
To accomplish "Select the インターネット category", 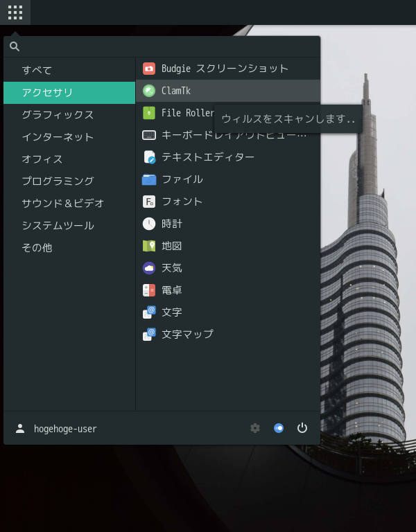I will point(69,137).
